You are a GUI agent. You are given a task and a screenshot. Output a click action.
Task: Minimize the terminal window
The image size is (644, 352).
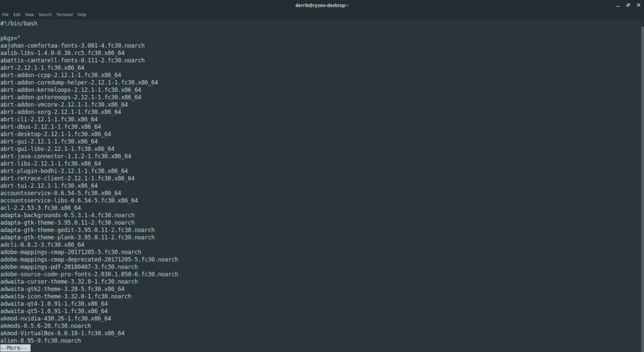(618, 5)
